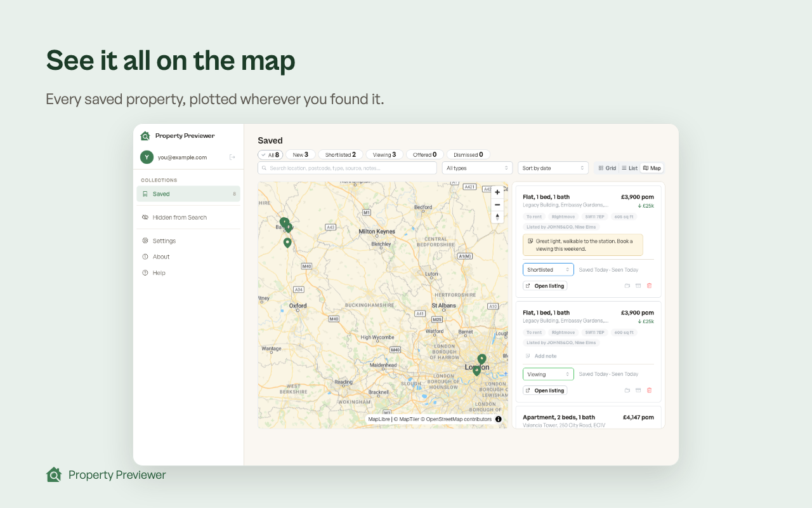Filter by Offered 0 properties
Viewport: 812px width, 508px height.
[424, 154]
